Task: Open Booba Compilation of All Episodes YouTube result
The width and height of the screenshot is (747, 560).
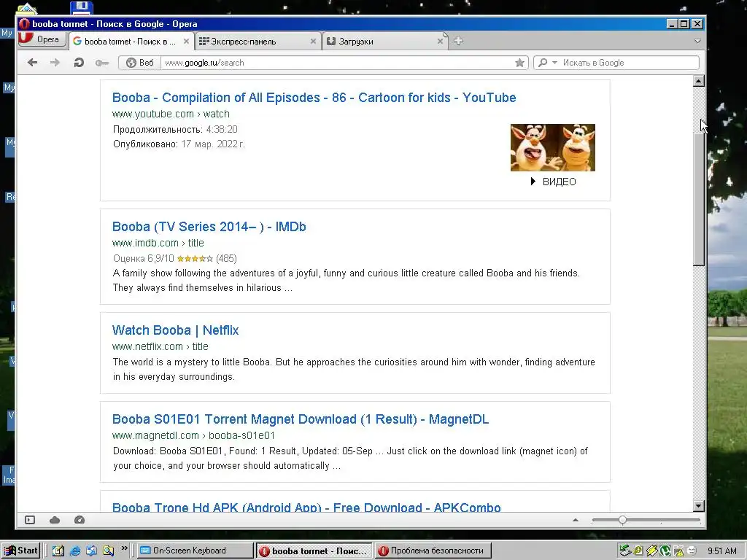Action: [314, 98]
